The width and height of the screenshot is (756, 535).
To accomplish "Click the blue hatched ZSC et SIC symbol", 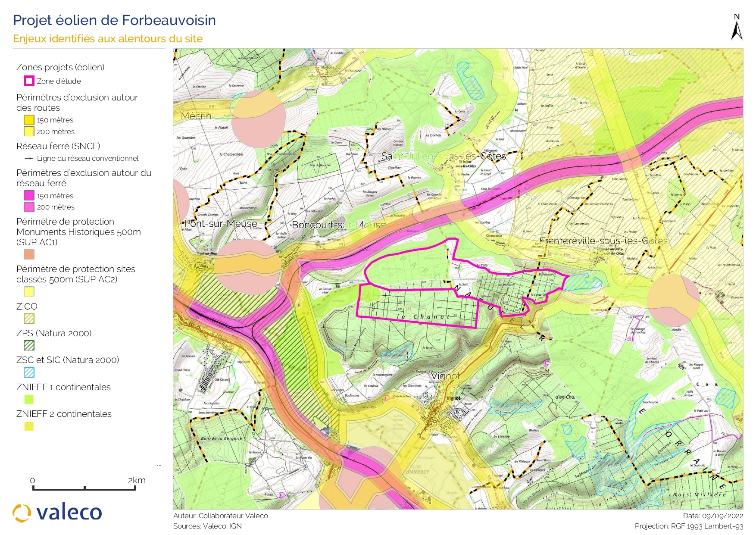I will pyautogui.click(x=29, y=372).
